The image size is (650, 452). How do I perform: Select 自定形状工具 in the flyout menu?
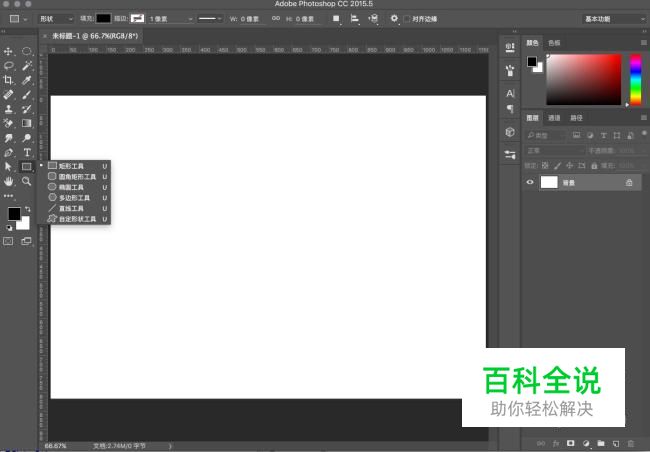click(77, 218)
